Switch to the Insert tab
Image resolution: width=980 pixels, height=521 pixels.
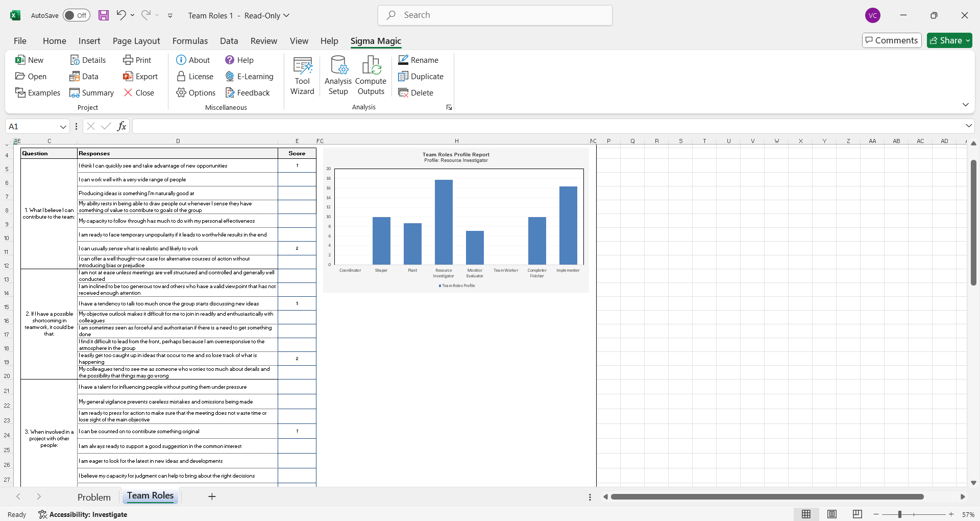pos(89,41)
